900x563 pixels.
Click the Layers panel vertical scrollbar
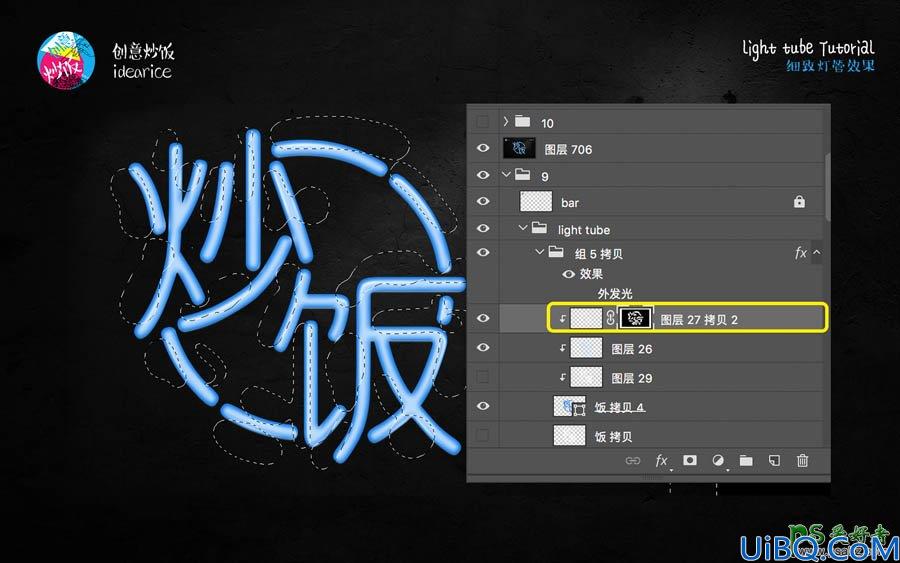[x=827, y=187]
